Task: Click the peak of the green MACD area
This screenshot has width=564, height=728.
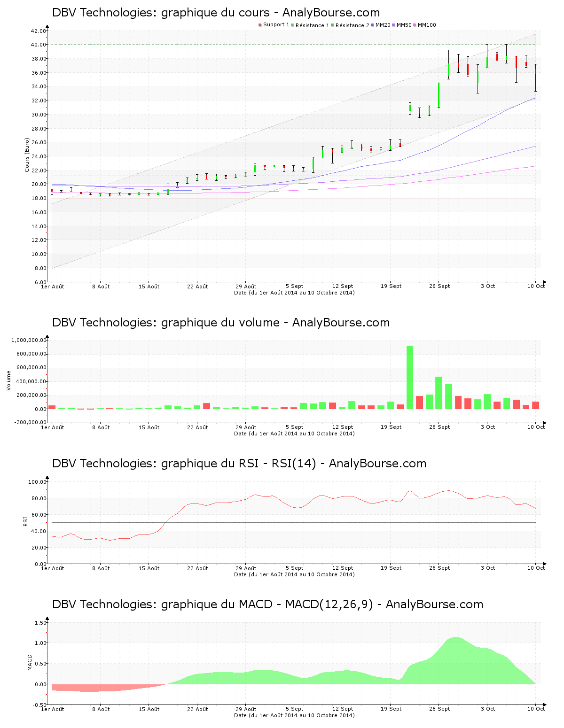Action: click(456, 637)
